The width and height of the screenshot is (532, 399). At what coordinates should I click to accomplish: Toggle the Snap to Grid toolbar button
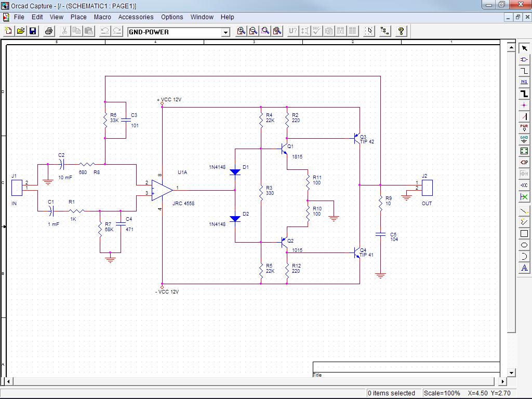369,31
